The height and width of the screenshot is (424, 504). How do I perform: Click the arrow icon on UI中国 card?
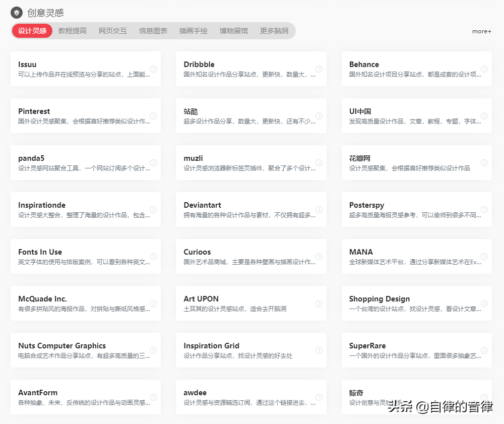coord(484,116)
